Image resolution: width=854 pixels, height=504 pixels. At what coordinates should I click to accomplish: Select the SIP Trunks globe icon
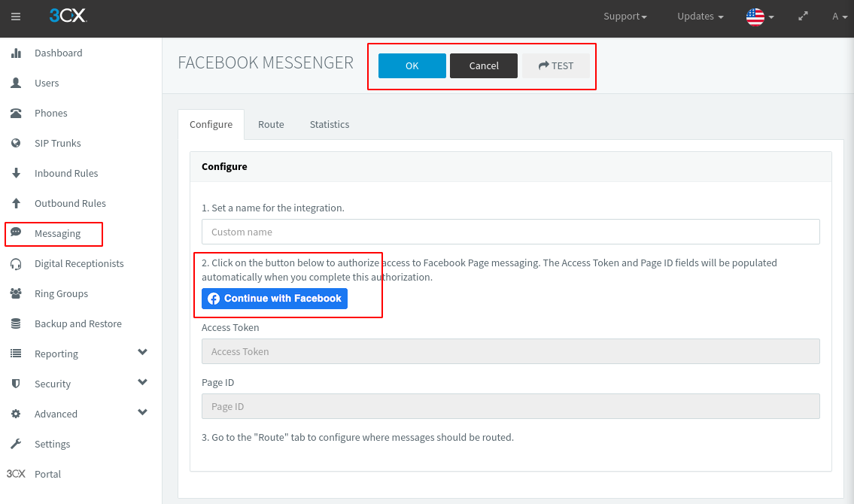coord(16,143)
